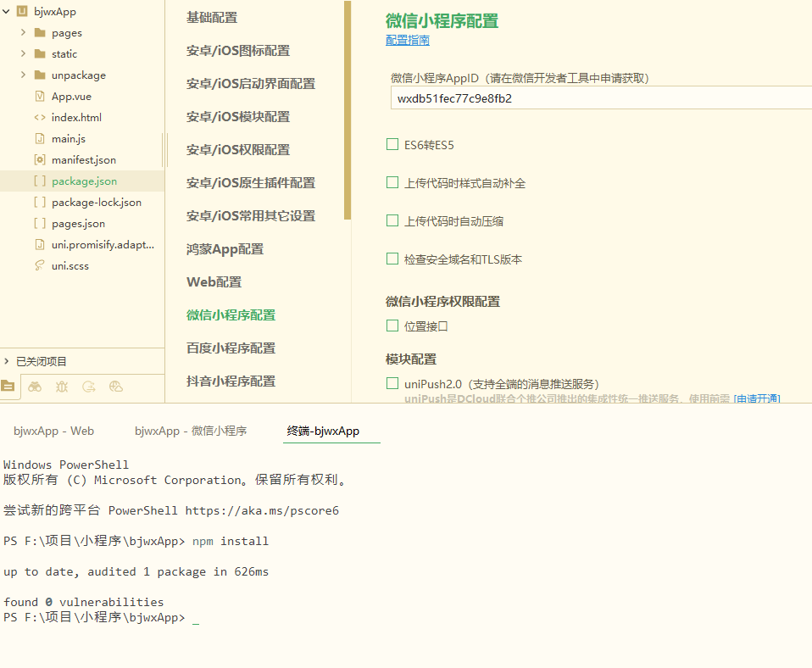
Task: Click the 申请开通 link
Action: (757, 398)
